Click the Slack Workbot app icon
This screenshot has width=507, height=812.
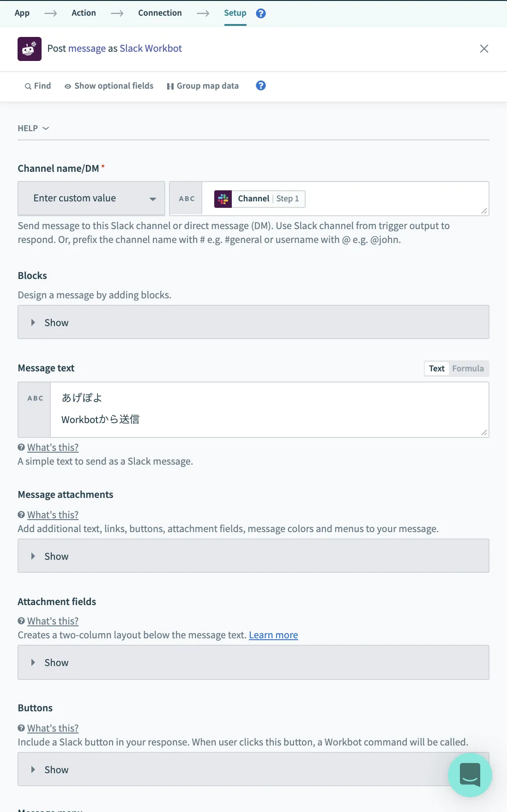tap(30, 49)
